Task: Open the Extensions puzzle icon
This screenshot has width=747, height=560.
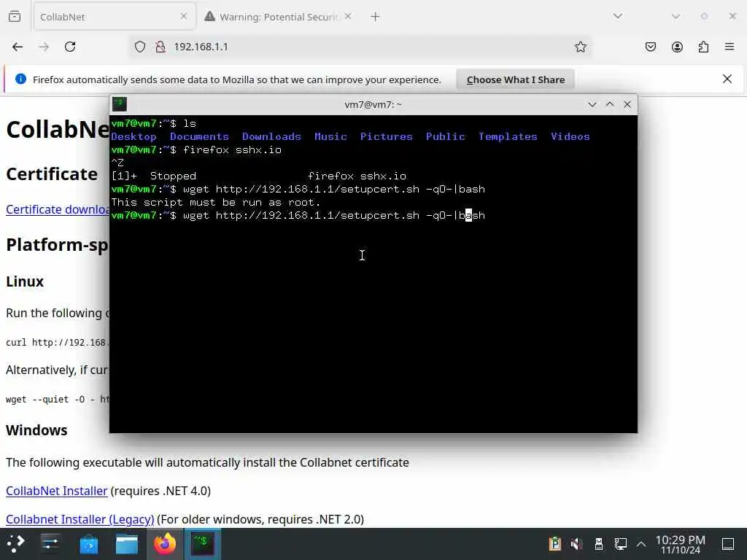Action: pyautogui.click(x=704, y=47)
